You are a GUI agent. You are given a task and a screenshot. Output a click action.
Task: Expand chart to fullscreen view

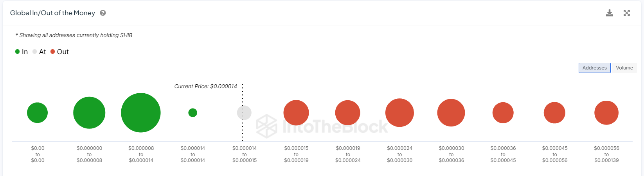(x=626, y=13)
